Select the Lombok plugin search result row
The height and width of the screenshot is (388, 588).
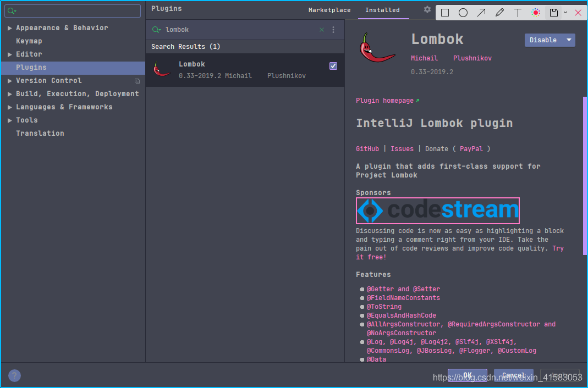245,70
